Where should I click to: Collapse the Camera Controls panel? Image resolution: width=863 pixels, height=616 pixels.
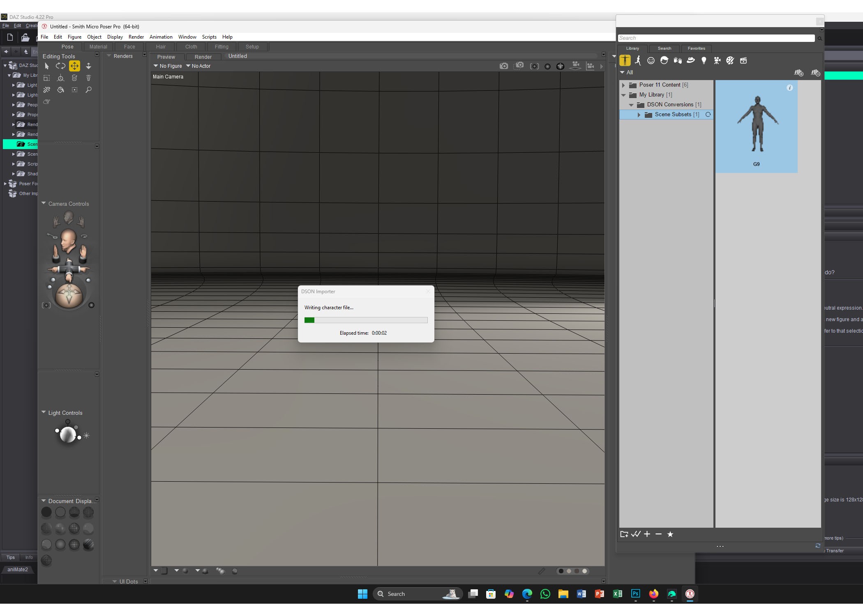click(x=44, y=203)
